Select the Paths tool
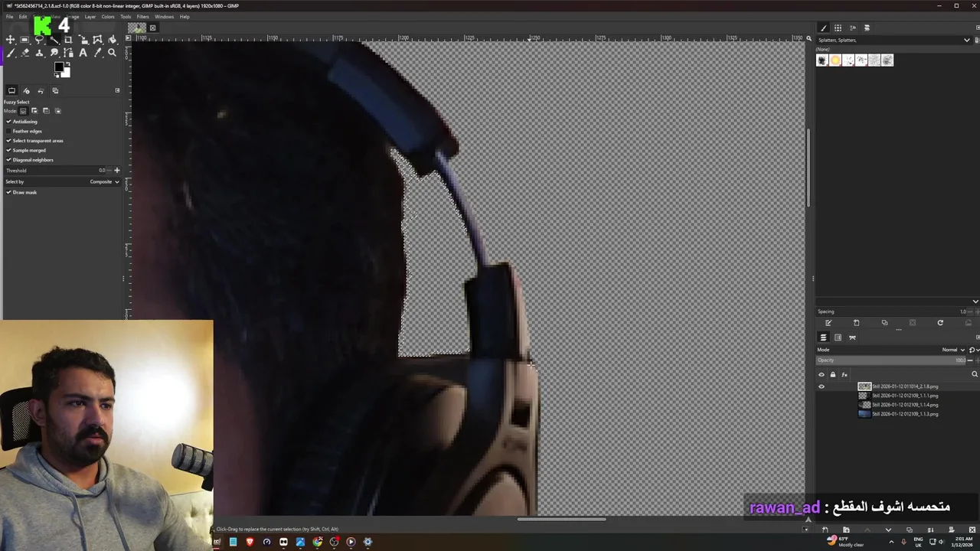980x551 pixels. pyautogui.click(x=68, y=53)
